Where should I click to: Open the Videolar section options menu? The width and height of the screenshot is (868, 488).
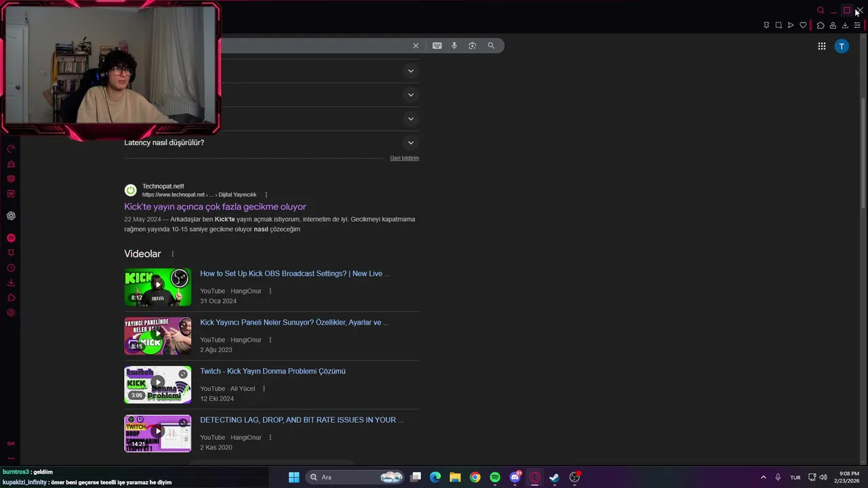pyautogui.click(x=172, y=254)
